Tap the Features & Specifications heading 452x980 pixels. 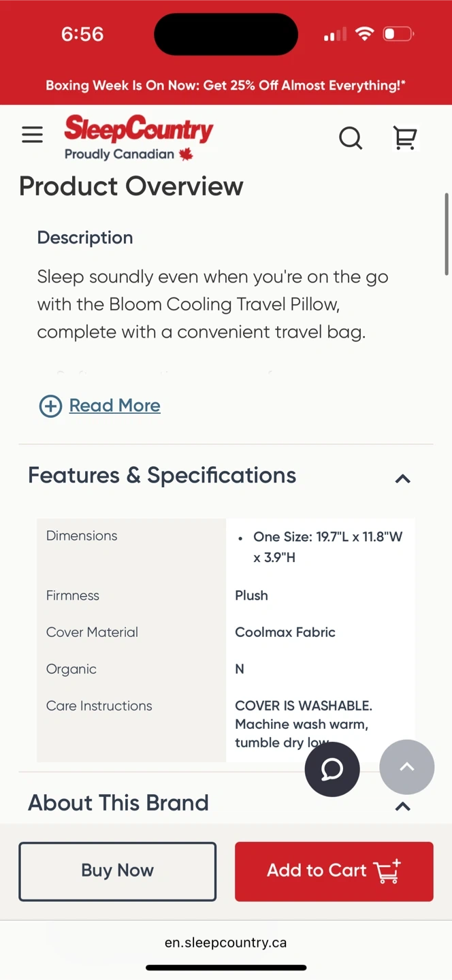pos(162,475)
